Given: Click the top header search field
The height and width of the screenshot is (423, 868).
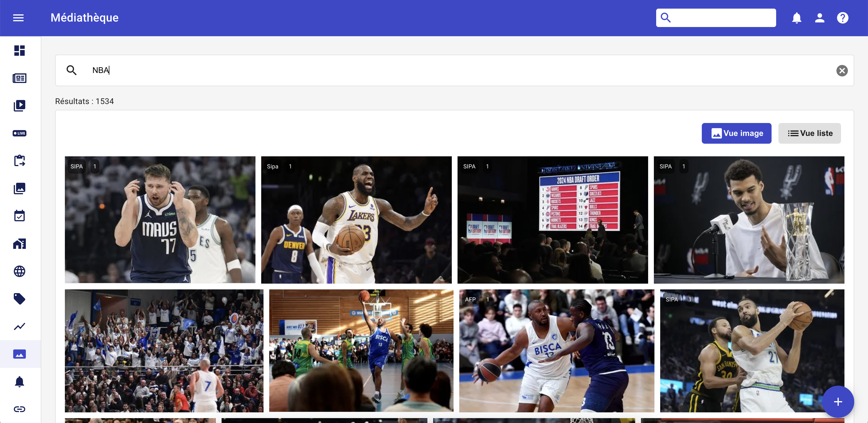Looking at the screenshot, I should coord(716,18).
